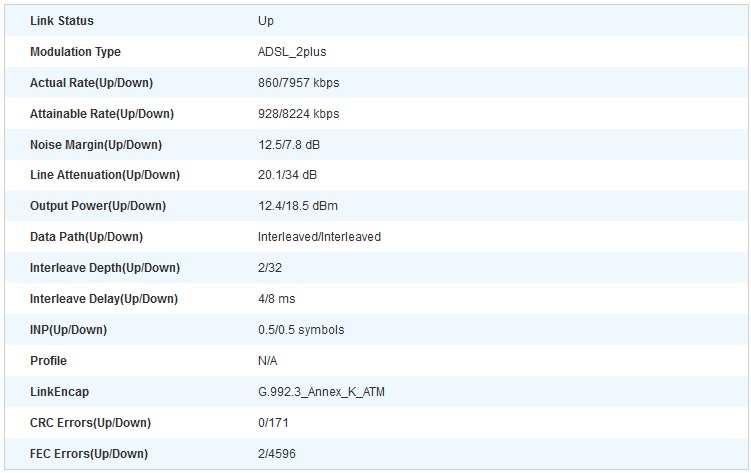
Task: Click the '4/8 ms' value
Action: (276, 299)
